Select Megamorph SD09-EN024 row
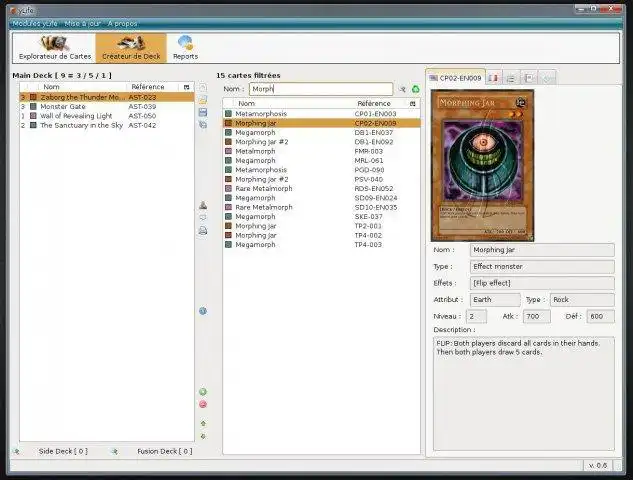The image size is (633, 480). pyautogui.click(x=321, y=198)
